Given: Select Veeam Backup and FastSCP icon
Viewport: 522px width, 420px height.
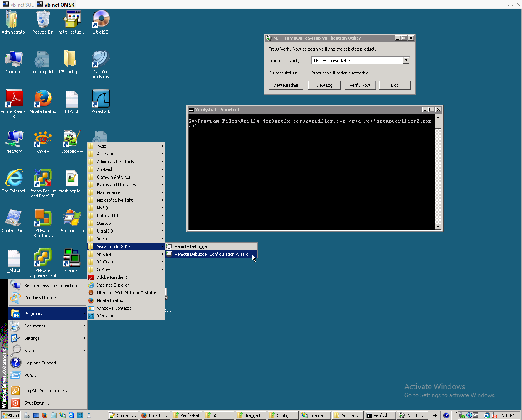Looking at the screenshot, I should (43, 184).
